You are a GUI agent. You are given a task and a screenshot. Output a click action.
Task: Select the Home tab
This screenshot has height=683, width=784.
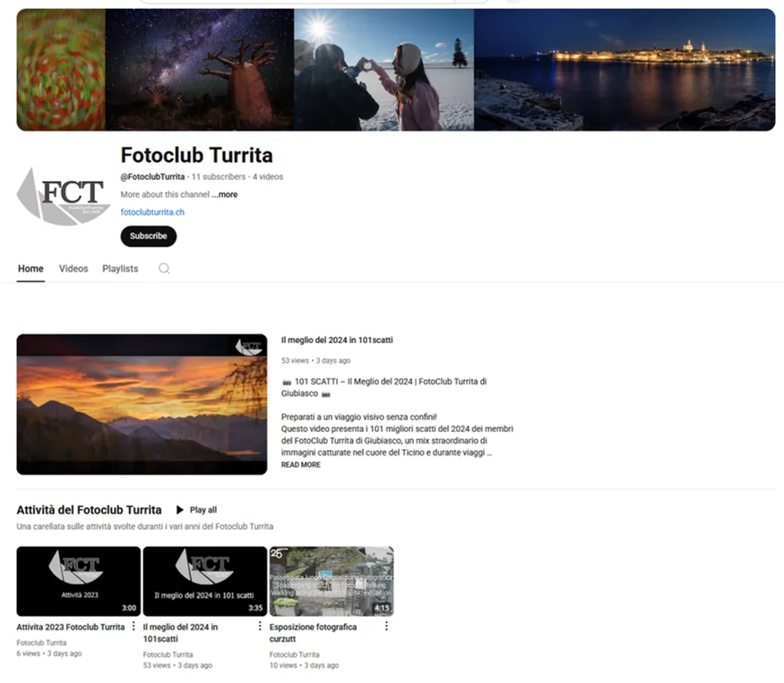click(x=30, y=269)
